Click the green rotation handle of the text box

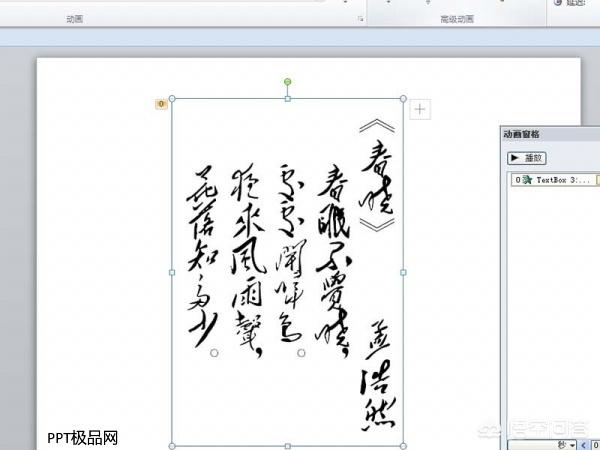(x=288, y=82)
